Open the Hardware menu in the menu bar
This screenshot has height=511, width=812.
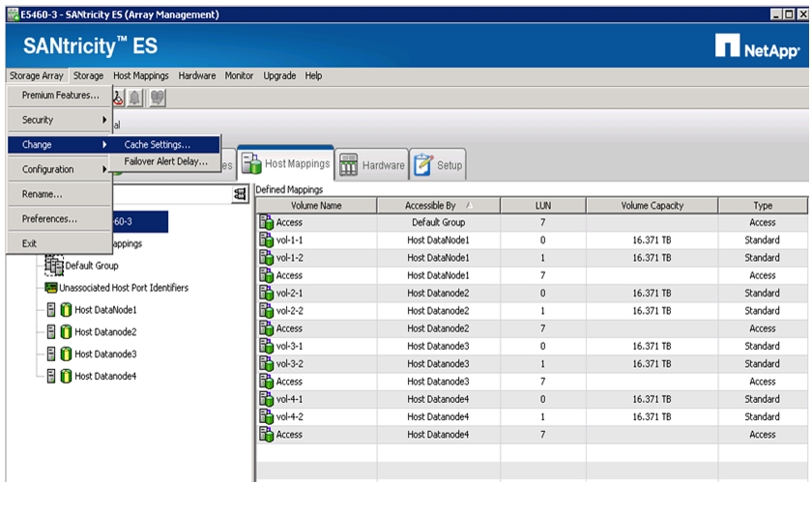(197, 75)
